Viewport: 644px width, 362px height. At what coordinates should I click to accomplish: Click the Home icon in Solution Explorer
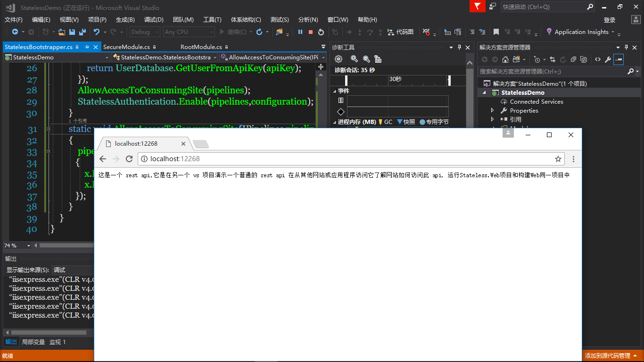505,59
